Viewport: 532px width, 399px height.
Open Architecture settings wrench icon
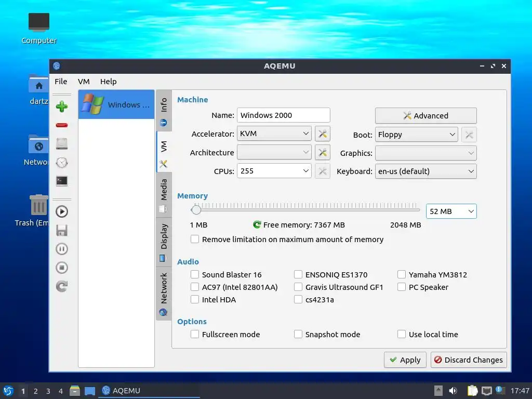tap(322, 153)
